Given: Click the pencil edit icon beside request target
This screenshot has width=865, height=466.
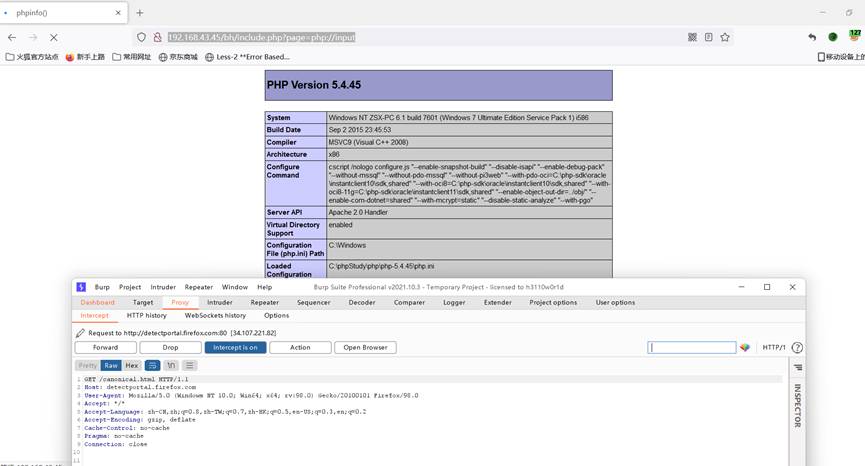Looking at the screenshot, I should [80, 333].
